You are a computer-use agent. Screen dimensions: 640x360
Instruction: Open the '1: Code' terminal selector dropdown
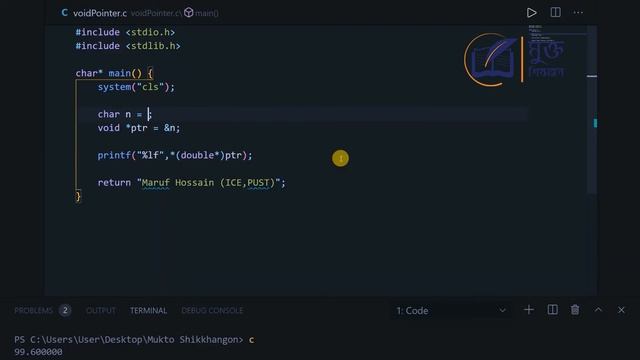[451, 311]
